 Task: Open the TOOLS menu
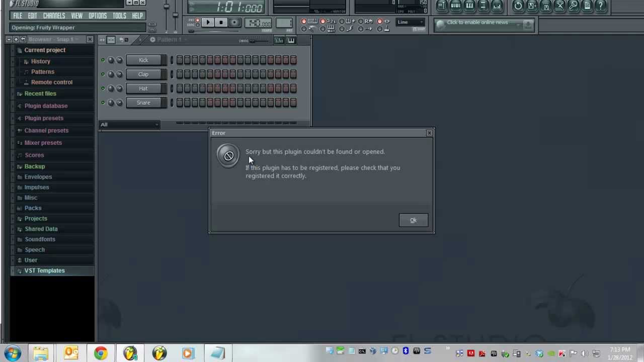(x=119, y=16)
